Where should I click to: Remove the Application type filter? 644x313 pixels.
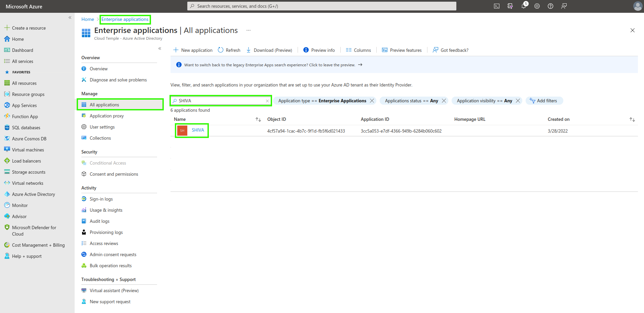click(x=372, y=101)
